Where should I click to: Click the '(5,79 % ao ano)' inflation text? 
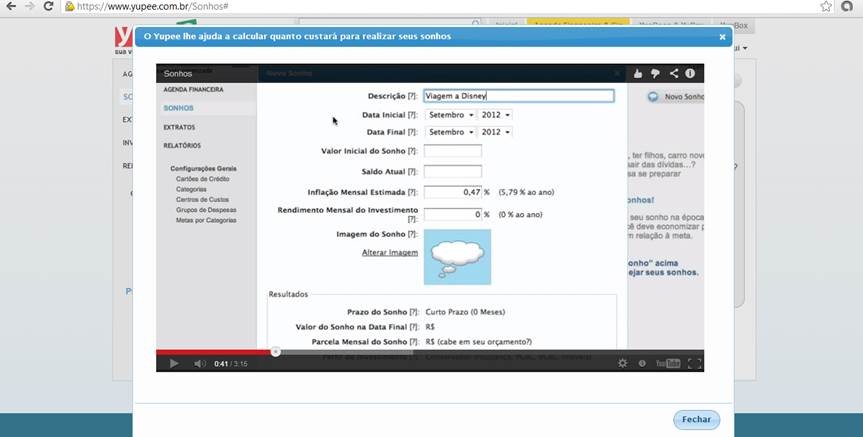(x=526, y=193)
